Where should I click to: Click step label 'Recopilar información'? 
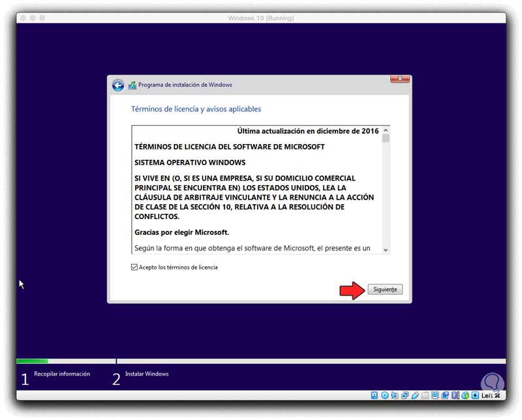[x=62, y=374]
